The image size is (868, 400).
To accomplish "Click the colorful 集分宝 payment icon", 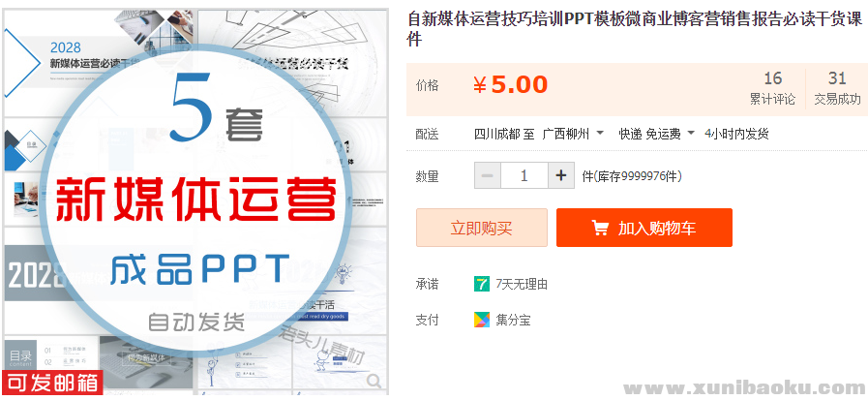I will point(482,320).
